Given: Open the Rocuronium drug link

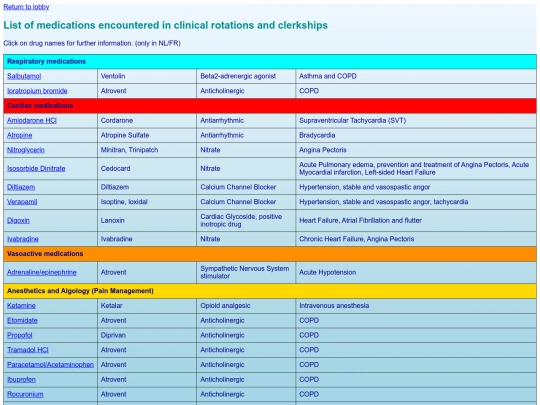Looking at the screenshot, I should click(25, 394).
